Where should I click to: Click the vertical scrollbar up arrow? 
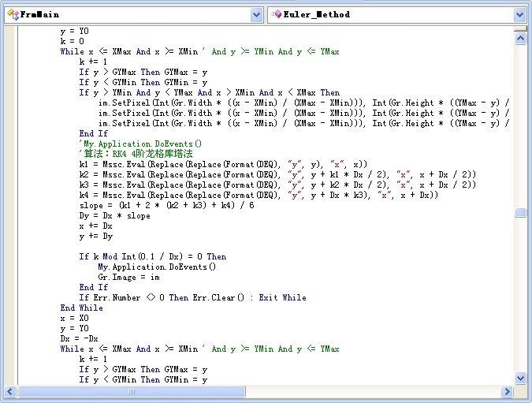(520, 39)
